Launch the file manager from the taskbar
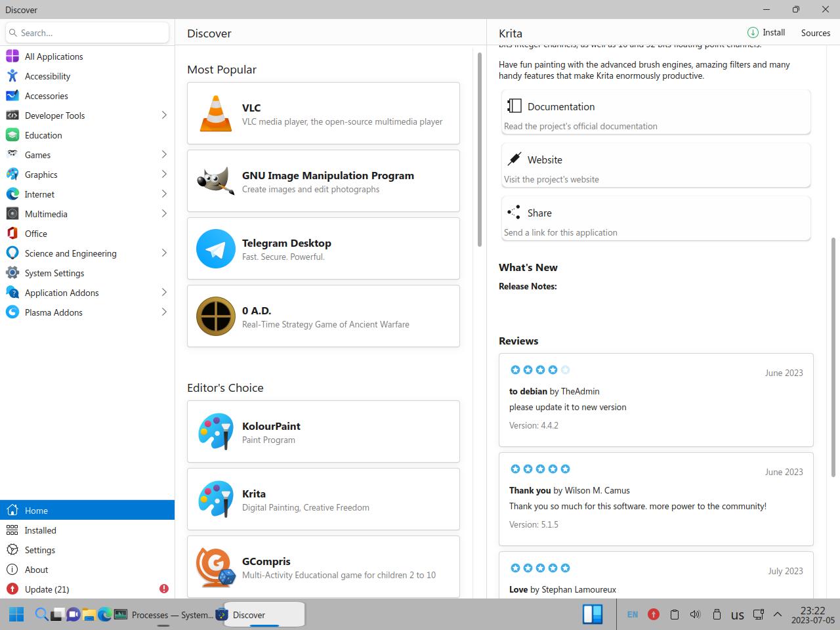This screenshot has width=840, height=630. [89, 615]
